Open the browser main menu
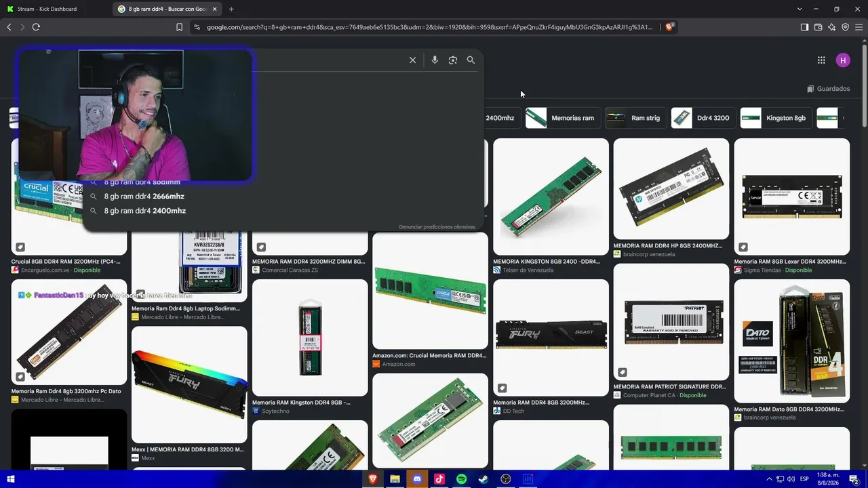This screenshot has height=488, width=868. click(859, 27)
